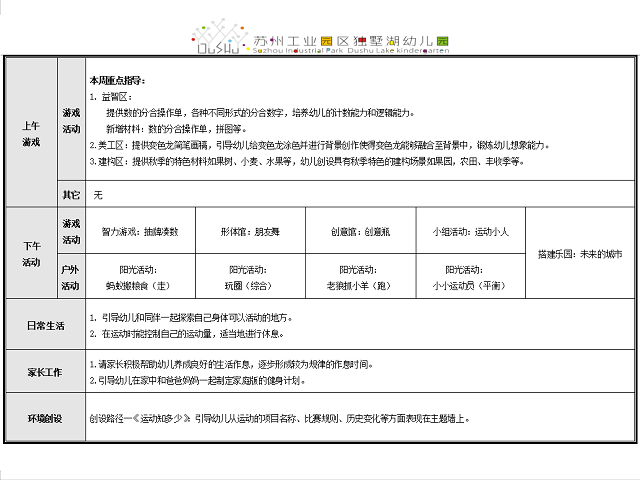Click the cell 小组活动：运动小人
This screenshot has height=480, width=640.
tap(471, 232)
